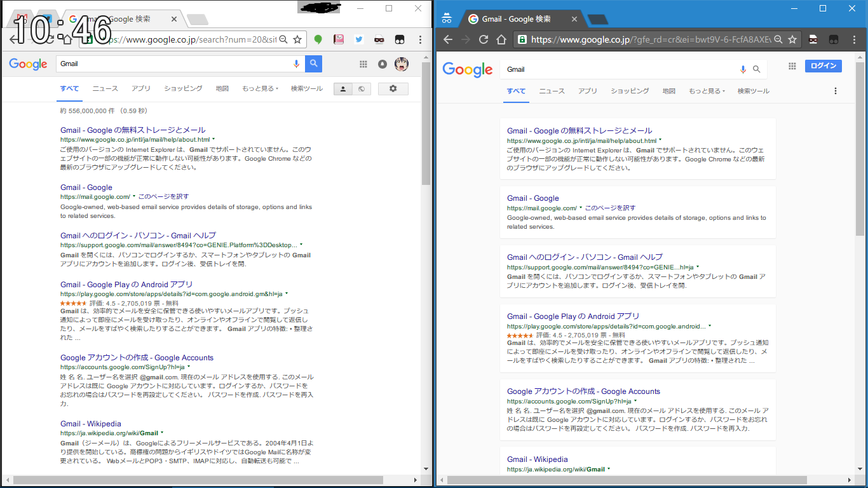Switch to the ニュース tab in the light window
Image resolution: width=868 pixels, height=488 pixels.
pos(105,89)
